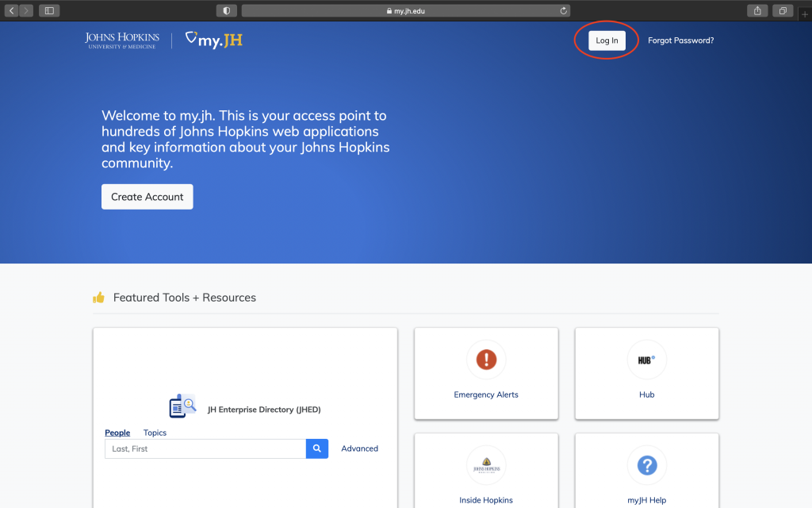Click the blue magnifier search button
812x508 pixels.
click(x=317, y=449)
